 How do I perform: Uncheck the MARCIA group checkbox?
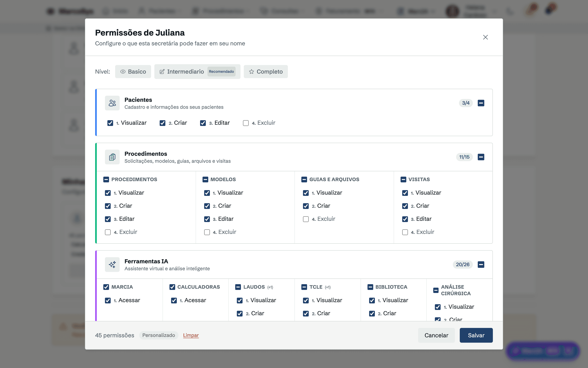click(x=106, y=287)
